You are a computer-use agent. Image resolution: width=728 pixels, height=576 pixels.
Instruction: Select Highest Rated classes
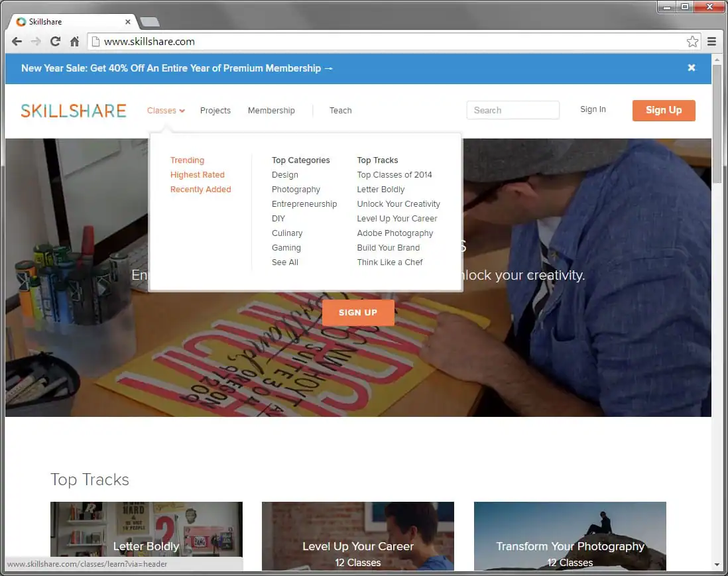click(198, 174)
